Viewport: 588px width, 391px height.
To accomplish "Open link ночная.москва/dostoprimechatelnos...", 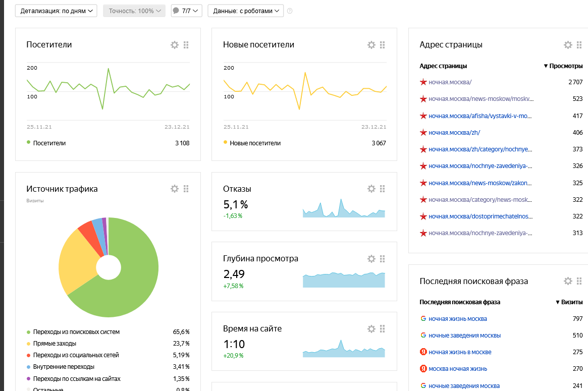I will pyautogui.click(x=481, y=216).
